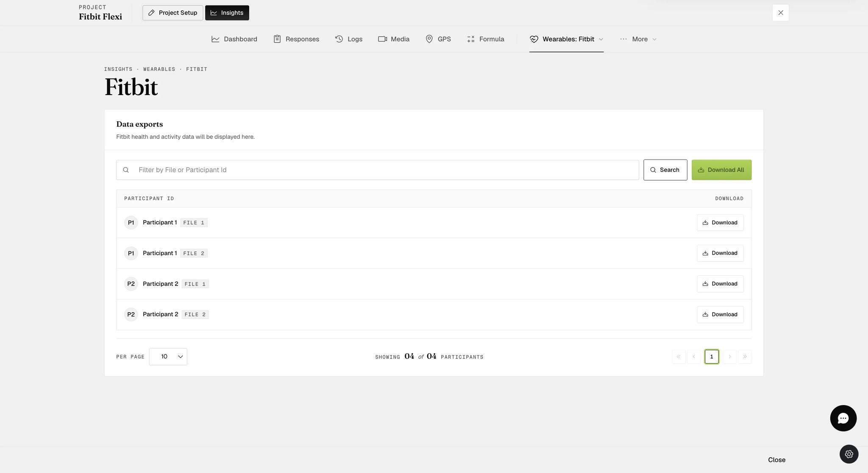Select page 1 in pagination
The width and height of the screenshot is (868, 473).
click(x=712, y=357)
